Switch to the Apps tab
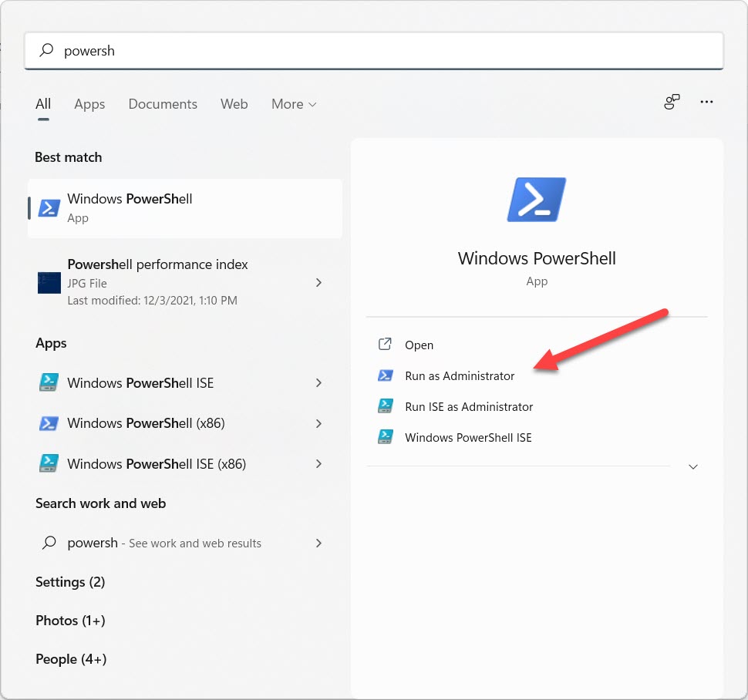 [89, 104]
